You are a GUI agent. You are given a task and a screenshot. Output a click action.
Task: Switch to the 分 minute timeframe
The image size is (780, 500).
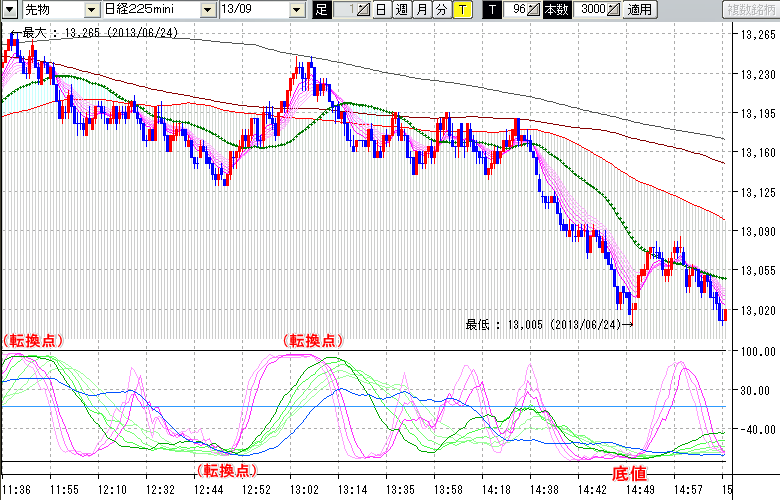[x=441, y=10]
